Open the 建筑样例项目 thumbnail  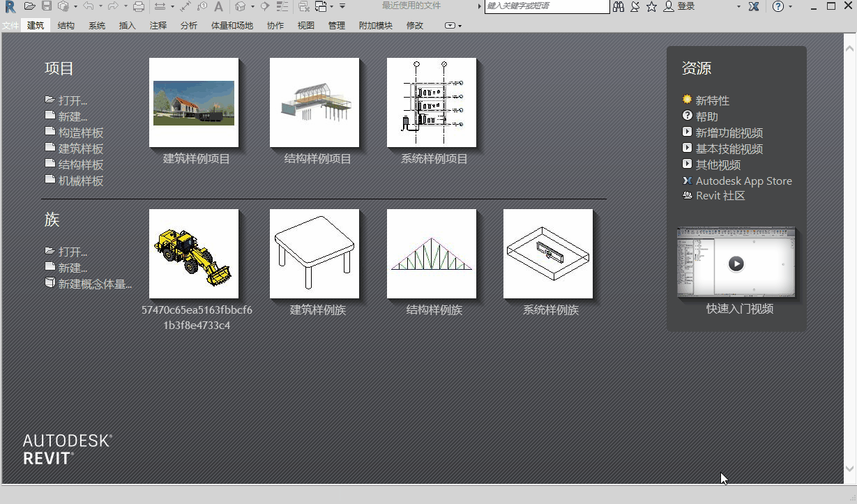[x=194, y=102]
